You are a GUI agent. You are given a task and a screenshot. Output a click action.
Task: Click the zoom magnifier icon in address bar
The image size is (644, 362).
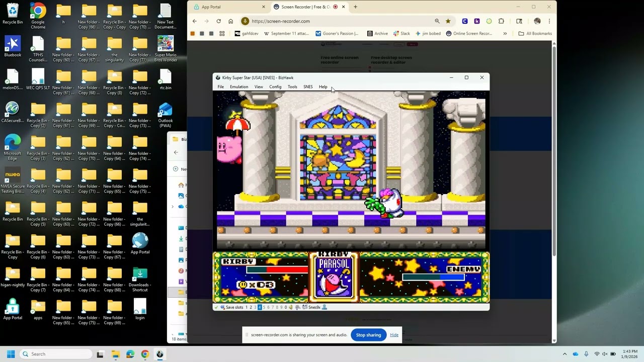437,21
